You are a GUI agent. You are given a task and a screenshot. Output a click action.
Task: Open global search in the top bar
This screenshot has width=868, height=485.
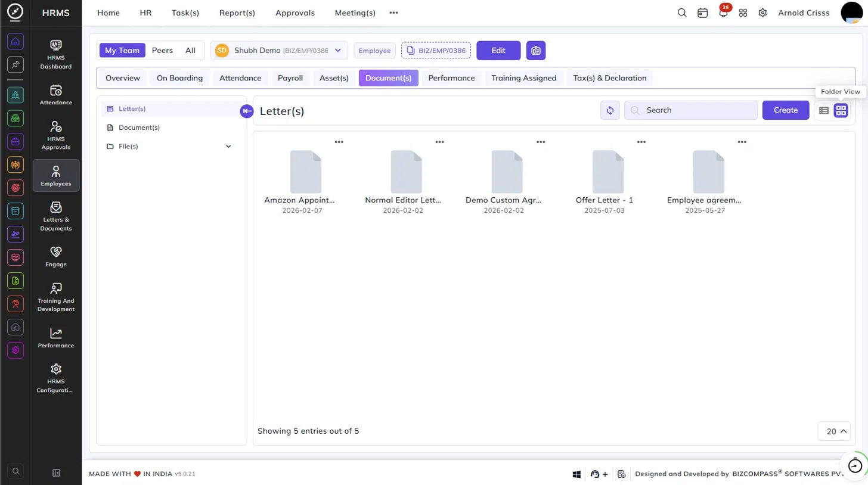(683, 13)
